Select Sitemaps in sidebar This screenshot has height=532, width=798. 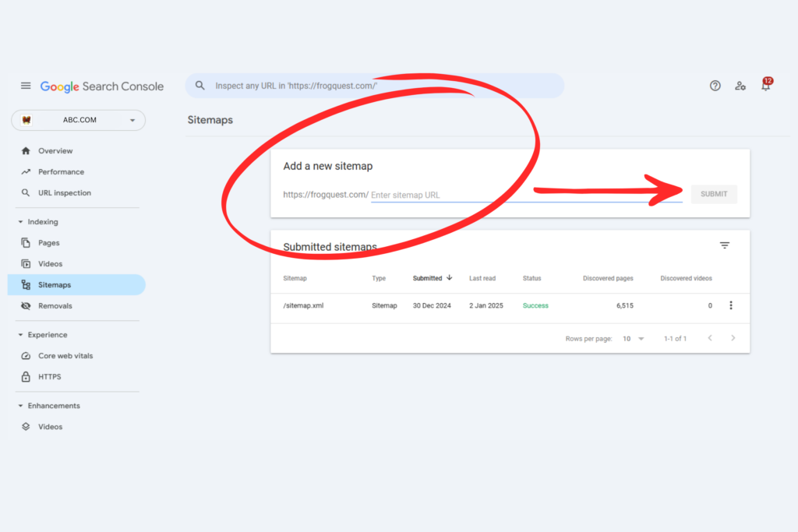point(76,285)
